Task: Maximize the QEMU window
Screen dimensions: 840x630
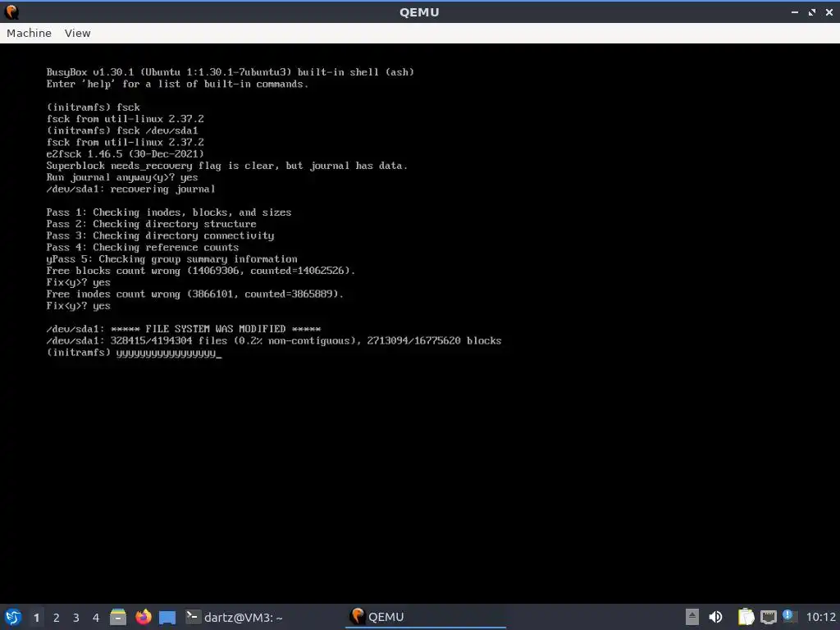Action: [812, 11]
